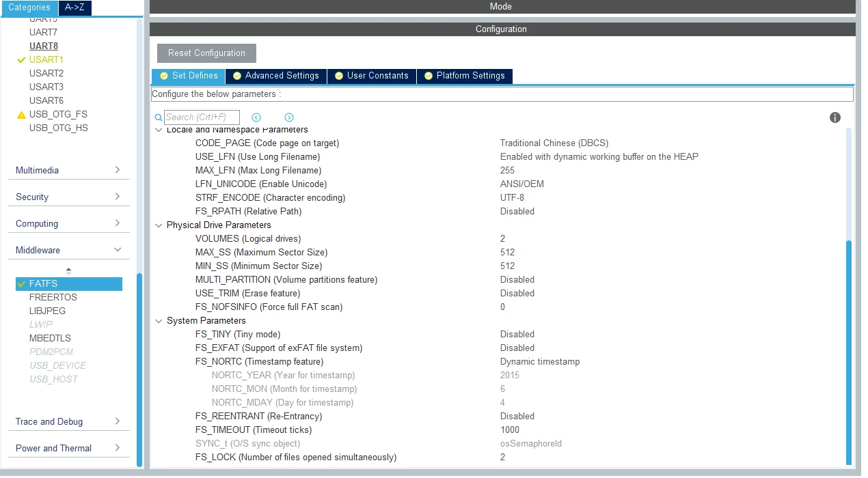Screen dimensions: 868x478
Task: Collapse System Parameters group
Action: pyautogui.click(x=159, y=321)
